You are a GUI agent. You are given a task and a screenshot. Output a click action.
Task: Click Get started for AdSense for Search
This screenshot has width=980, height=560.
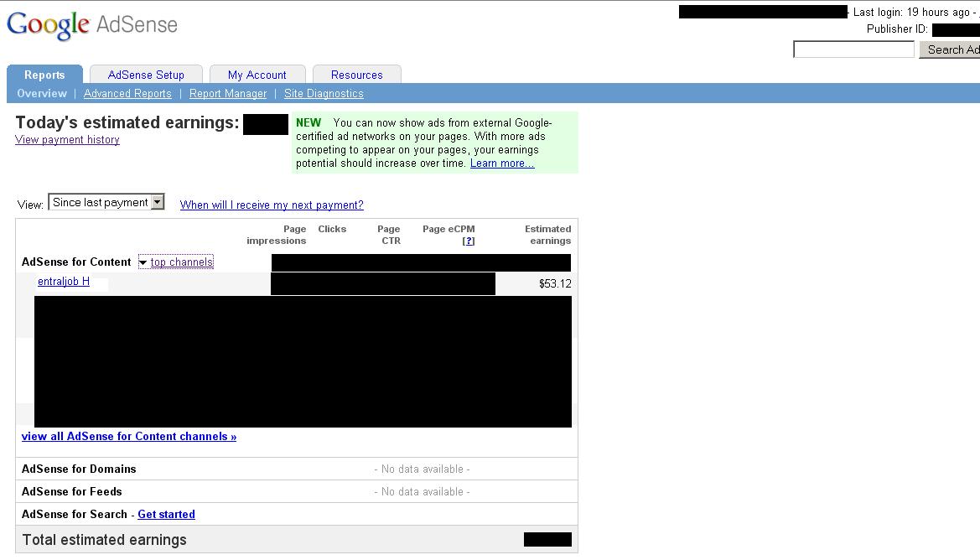(166, 515)
